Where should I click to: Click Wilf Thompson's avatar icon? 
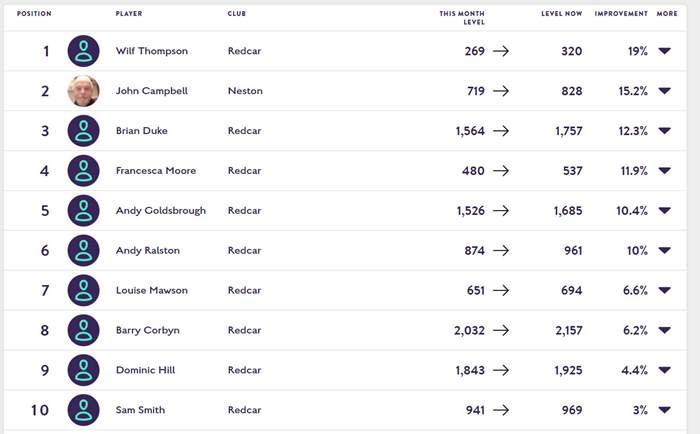tap(83, 51)
